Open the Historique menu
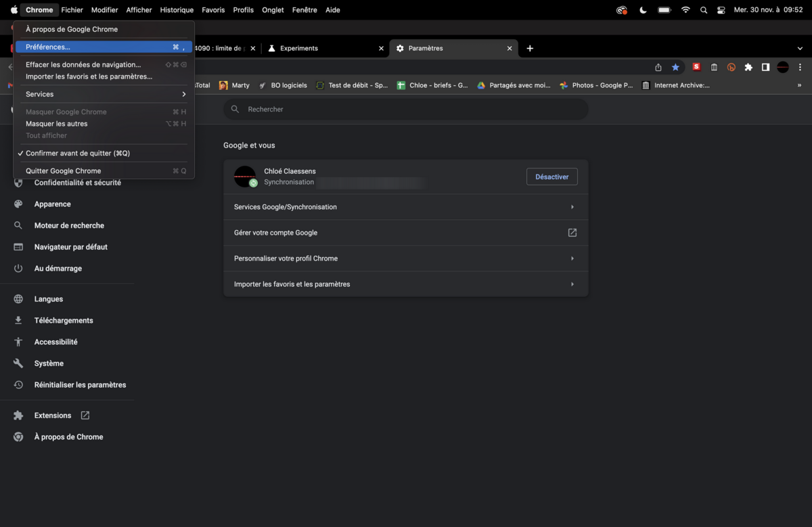The height and width of the screenshot is (527, 812). coord(177,10)
